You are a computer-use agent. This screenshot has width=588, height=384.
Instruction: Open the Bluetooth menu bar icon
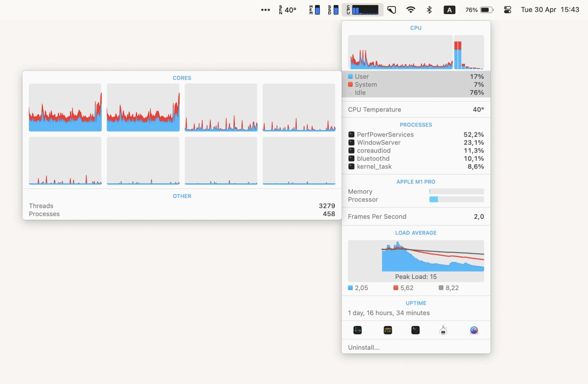[x=429, y=10]
